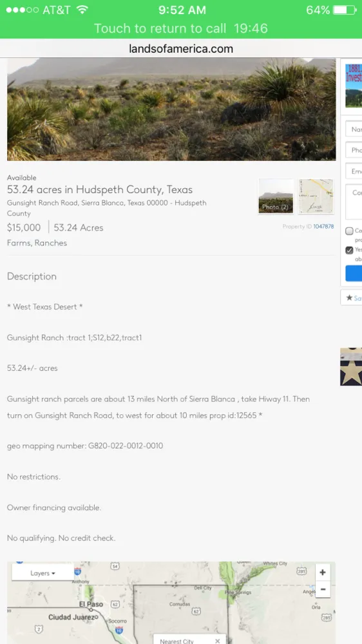Click Property ID 1047878 link
This screenshot has height=644, width=362.
[323, 226]
